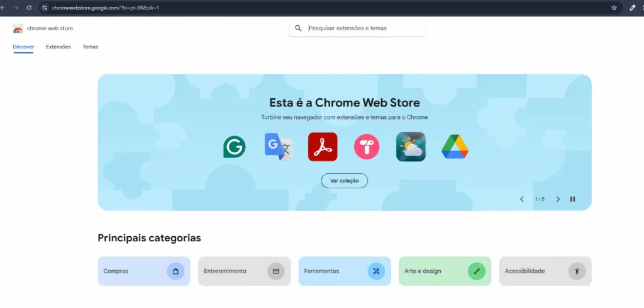Reload the page with the refresh icon

tap(29, 8)
